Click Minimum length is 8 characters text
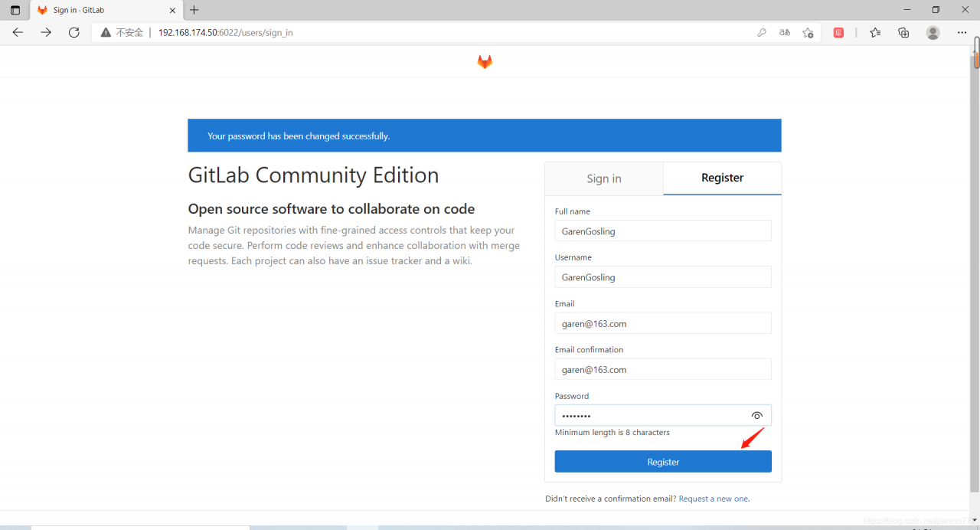Image resolution: width=980 pixels, height=530 pixels. (x=612, y=433)
